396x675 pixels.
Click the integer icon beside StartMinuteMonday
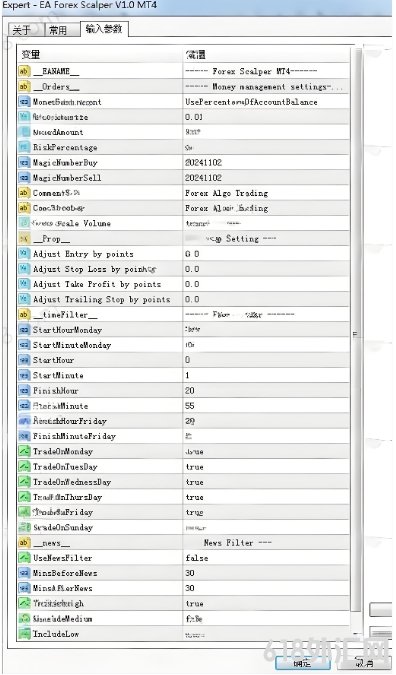coord(24,345)
